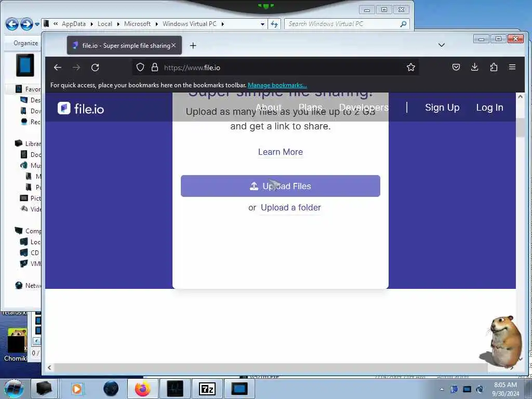Select Favorites in the Explorer navigation pane

[x=29, y=89]
